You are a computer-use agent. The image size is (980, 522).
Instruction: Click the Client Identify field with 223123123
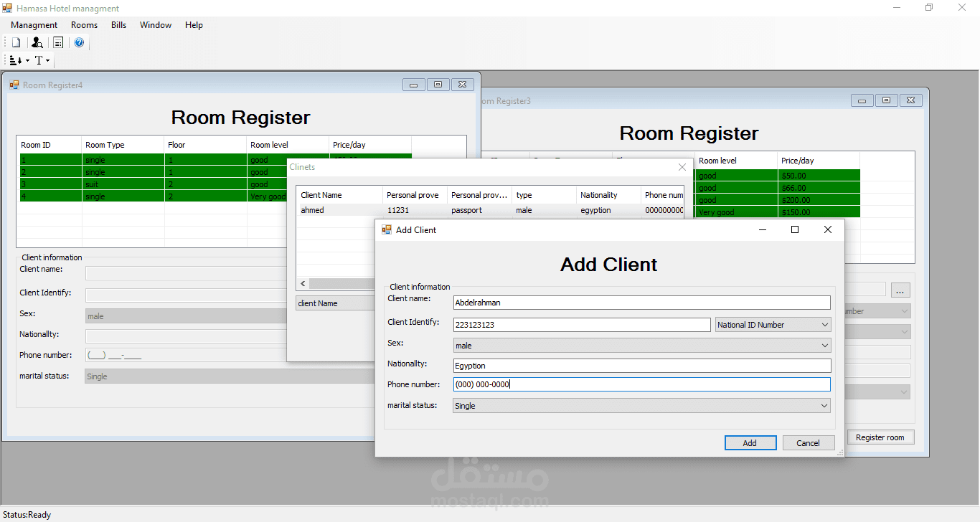pyautogui.click(x=582, y=325)
